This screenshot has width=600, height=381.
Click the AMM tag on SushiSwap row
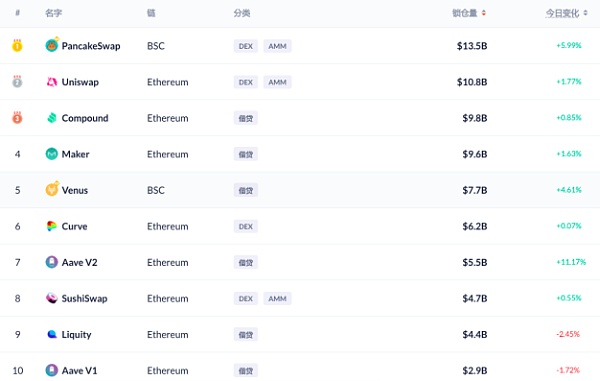(x=277, y=298)
